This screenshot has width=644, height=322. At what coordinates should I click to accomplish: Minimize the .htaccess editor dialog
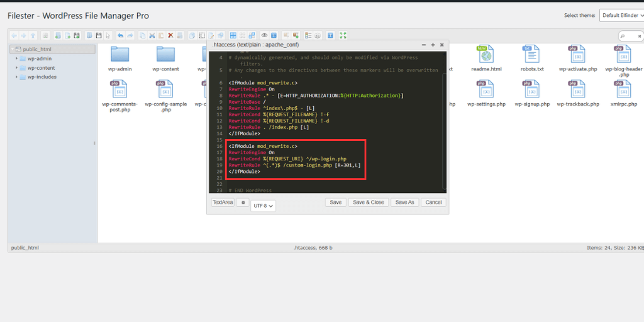point(425,45)
